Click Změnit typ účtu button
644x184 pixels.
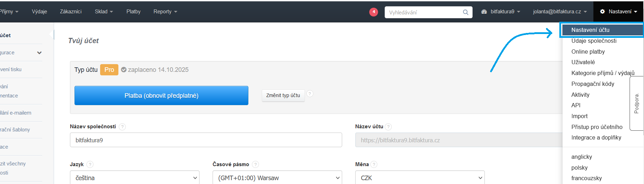point(283,95)
